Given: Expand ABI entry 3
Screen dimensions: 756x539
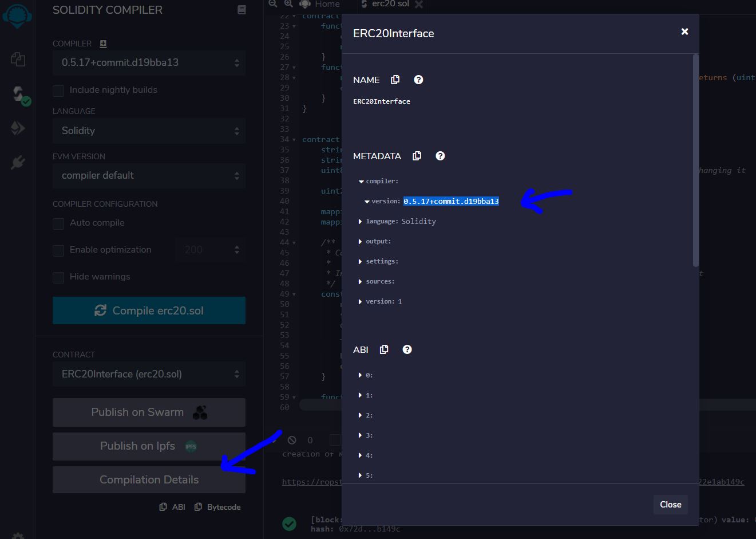Looking at the screenshot, I should [360, 435].
